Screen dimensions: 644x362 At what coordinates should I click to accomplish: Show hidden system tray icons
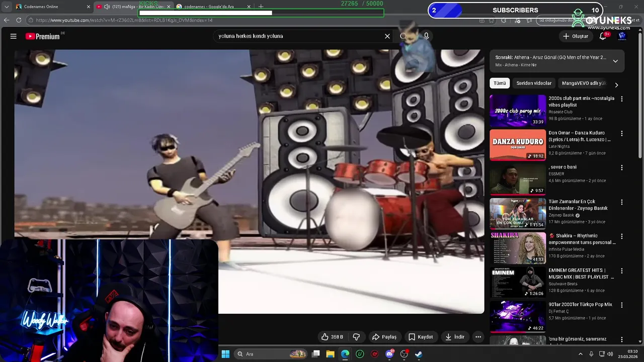click(x=580, y=354)
